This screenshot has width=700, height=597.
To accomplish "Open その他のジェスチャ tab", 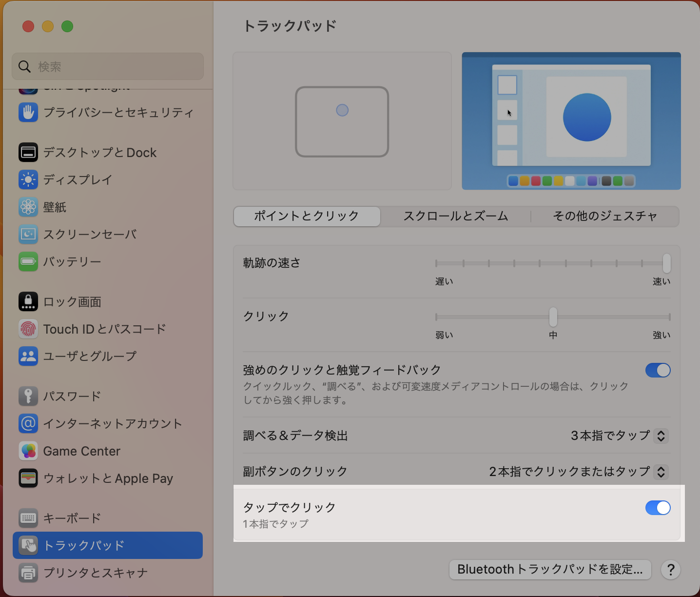I will pos(604,216).
